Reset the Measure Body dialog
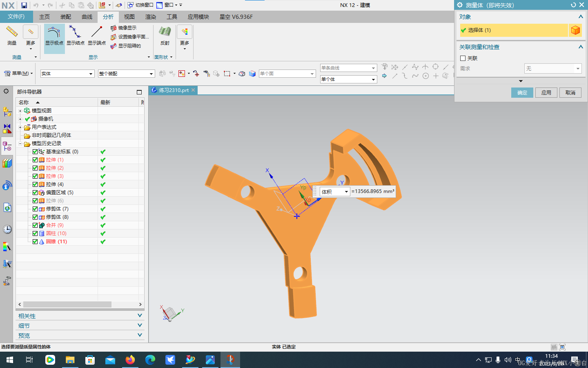The height and width of the screenshot is (368, 588). coord(573,5)
